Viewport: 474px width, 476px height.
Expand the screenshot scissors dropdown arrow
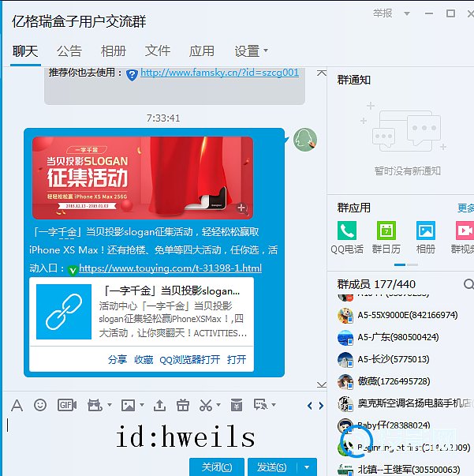[x=218, y=405]
